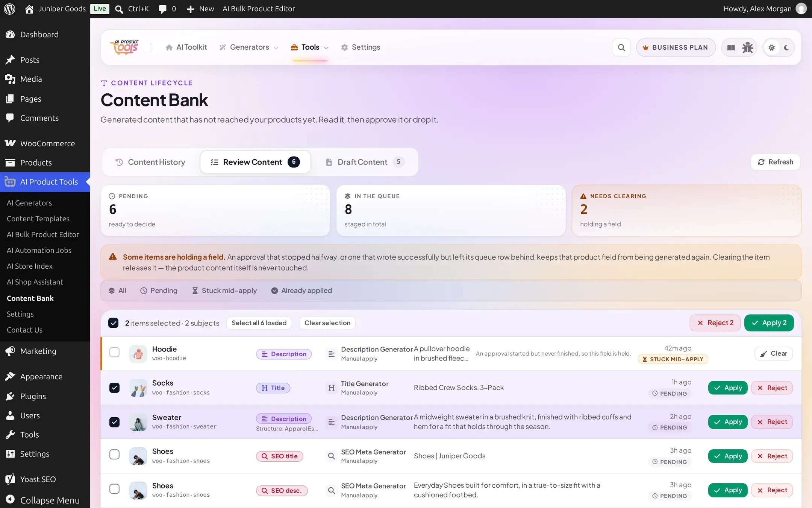This screenshot has height=508, width=812.
Task: Check the Hoodie row checkbox
Action: 114,352
